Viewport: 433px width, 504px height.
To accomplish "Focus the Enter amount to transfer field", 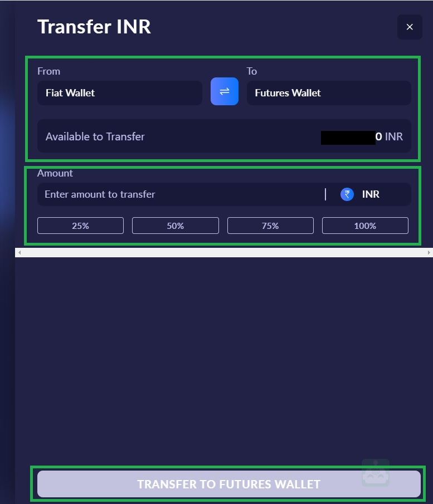I will (x=180, y=194).
